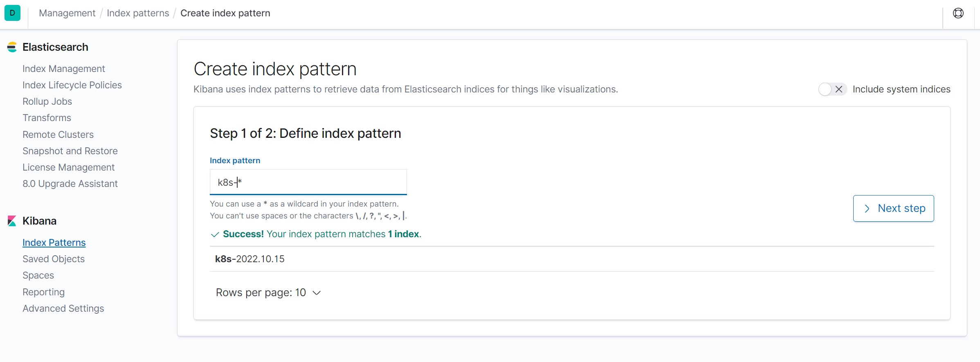980x362 pixels.
Task: Toggle Include system indices switch
Action: (832, 89)
